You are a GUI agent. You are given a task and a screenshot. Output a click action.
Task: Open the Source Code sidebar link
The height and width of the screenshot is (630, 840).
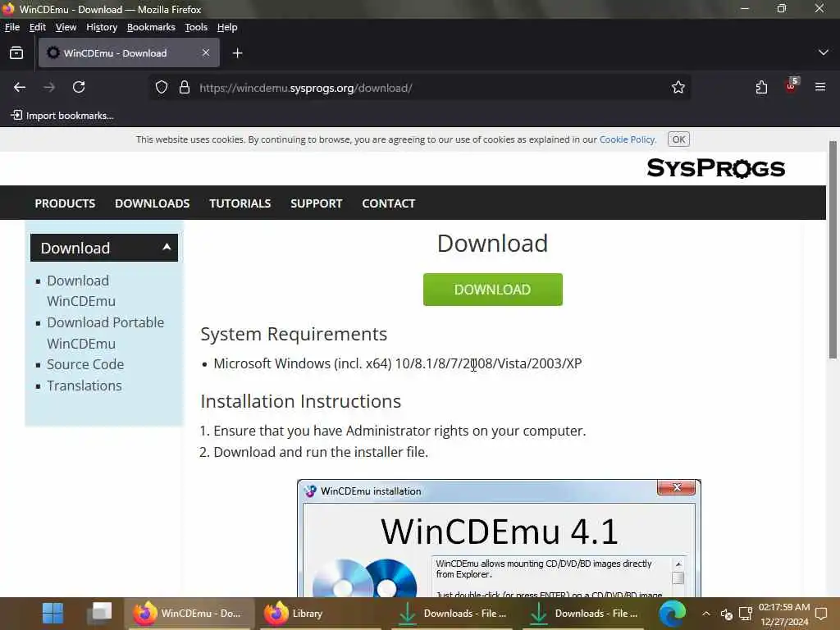(85, 364)
